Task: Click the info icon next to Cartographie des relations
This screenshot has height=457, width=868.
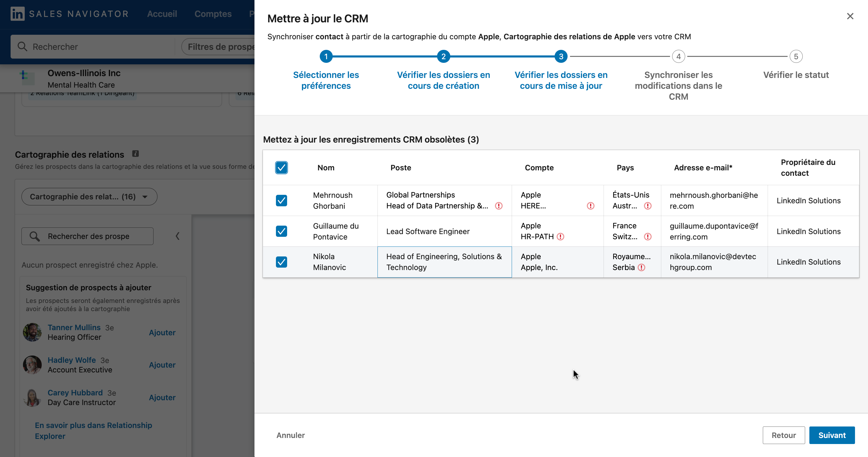Action: tap(135, 153)
